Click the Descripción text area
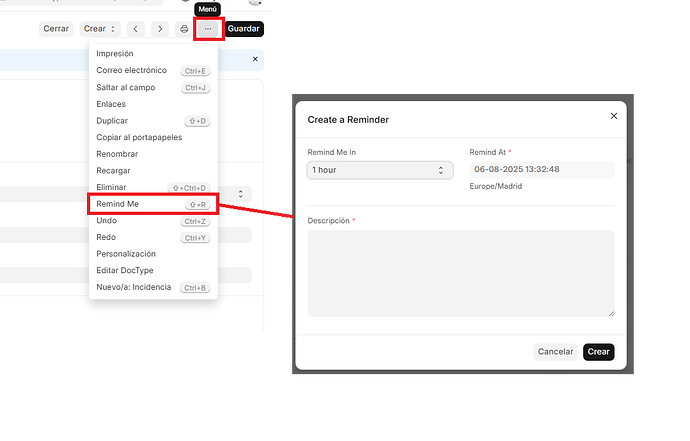 pyautogui.click(x=461, y=273)
